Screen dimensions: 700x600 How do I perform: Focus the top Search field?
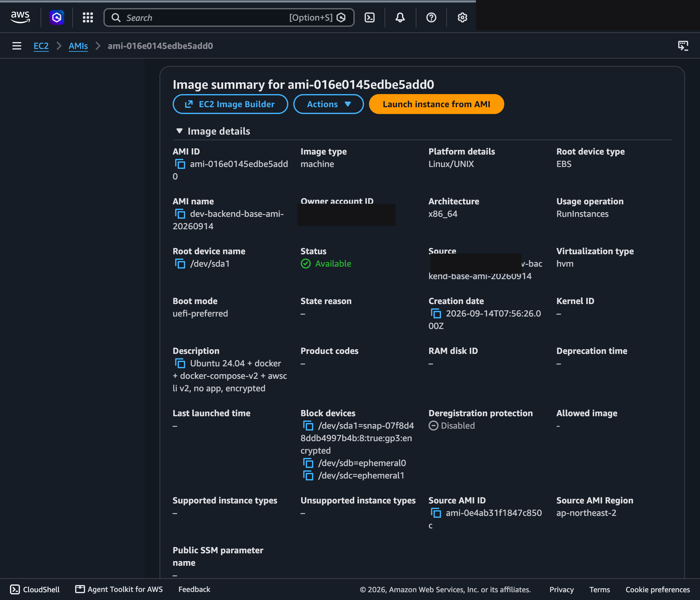(229, 17)
